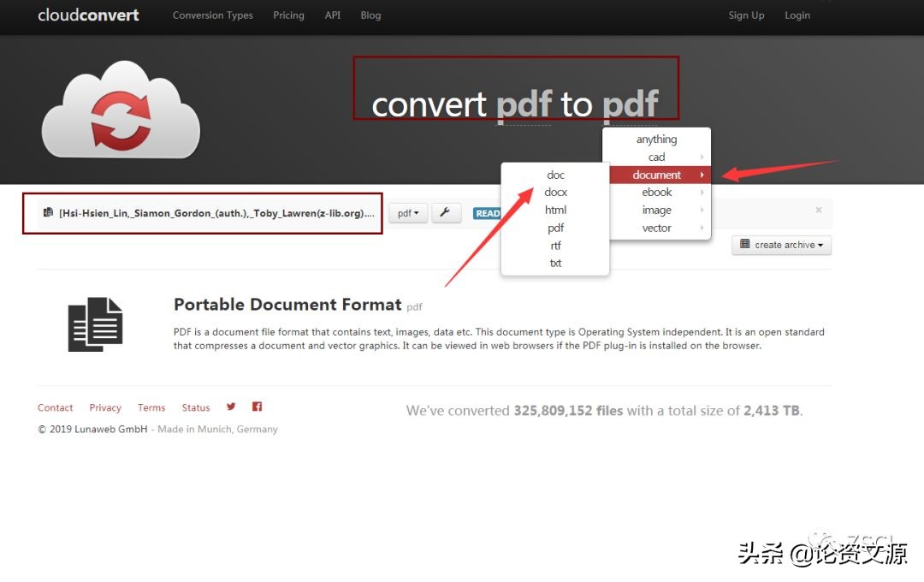
Task: Open the API page
Action: [332, 15]
